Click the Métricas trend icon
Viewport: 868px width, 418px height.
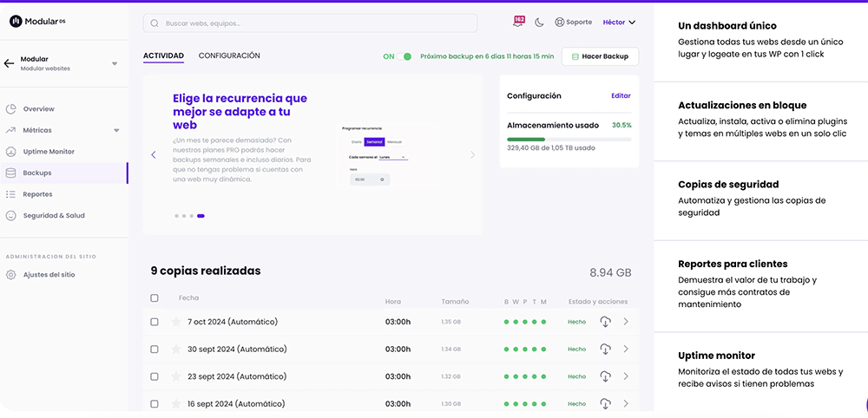click(x=10, y=130)
